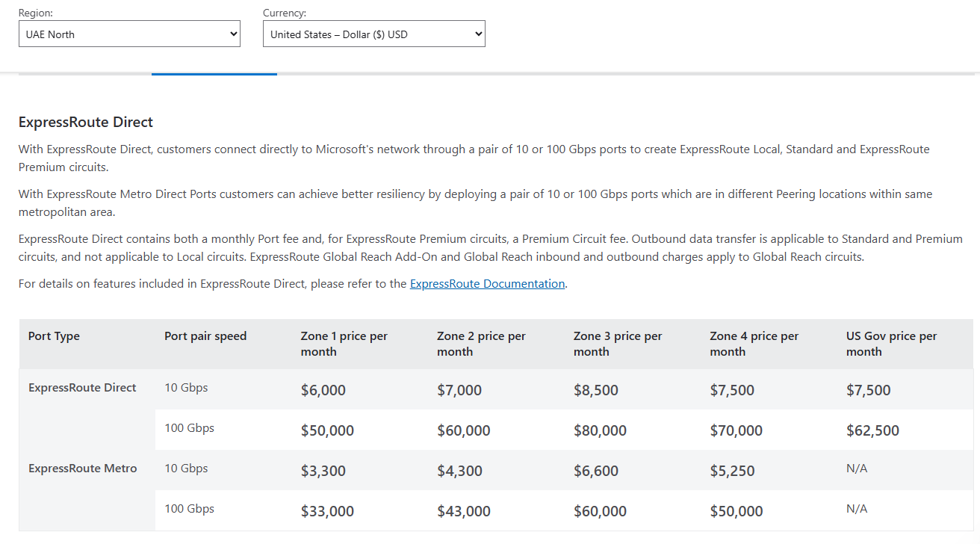Click the $80,000 Zone 3 price
Screen dimensions: 980x544
[x=601, y=430]
